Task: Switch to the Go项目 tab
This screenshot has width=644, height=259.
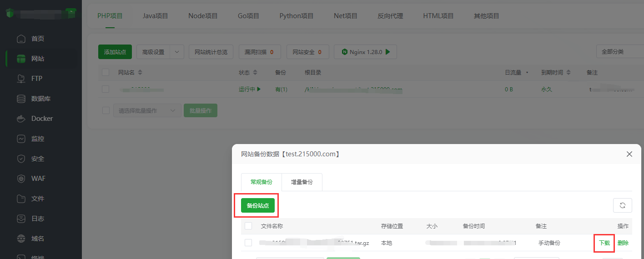Action: pos(248,16)
